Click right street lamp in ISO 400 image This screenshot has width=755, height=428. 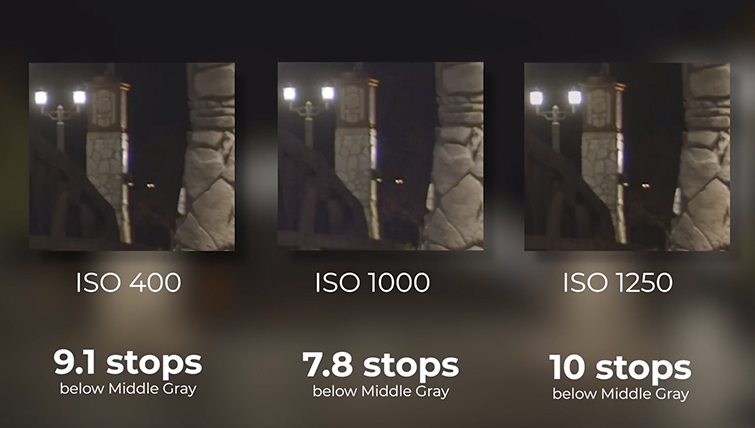79,97
